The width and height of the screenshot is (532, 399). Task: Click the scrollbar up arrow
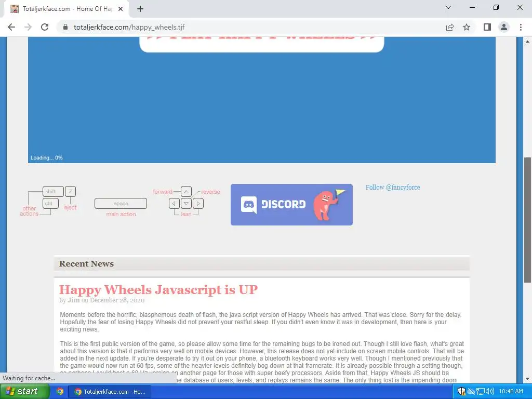click(x=527, y=42)
